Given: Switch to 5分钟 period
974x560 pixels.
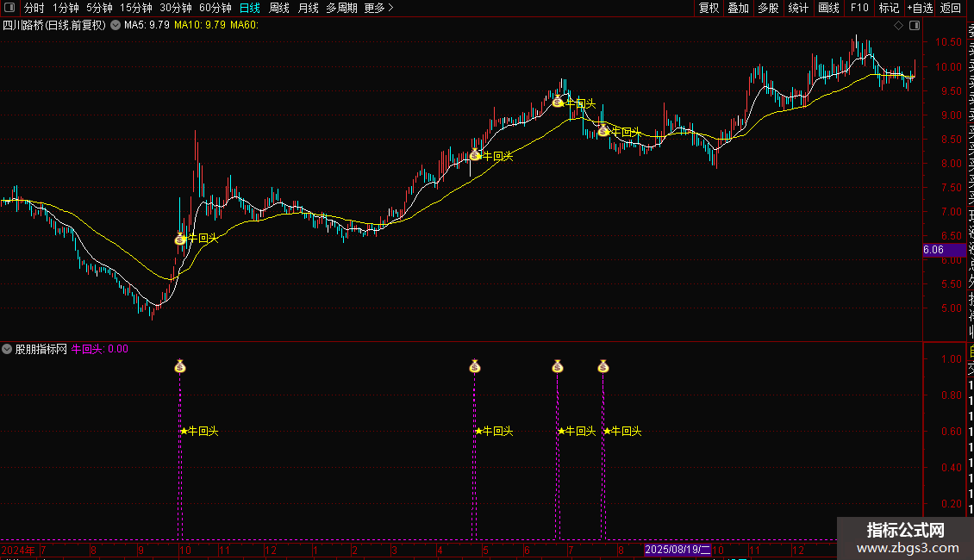Looking at the screenshot, I should click(99, 8).
